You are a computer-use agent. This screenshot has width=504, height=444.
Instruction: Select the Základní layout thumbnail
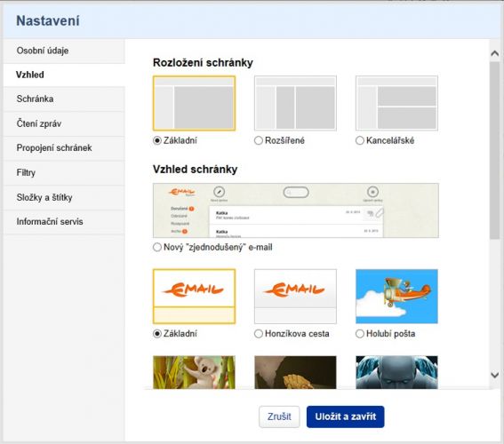tap(194, 103)
